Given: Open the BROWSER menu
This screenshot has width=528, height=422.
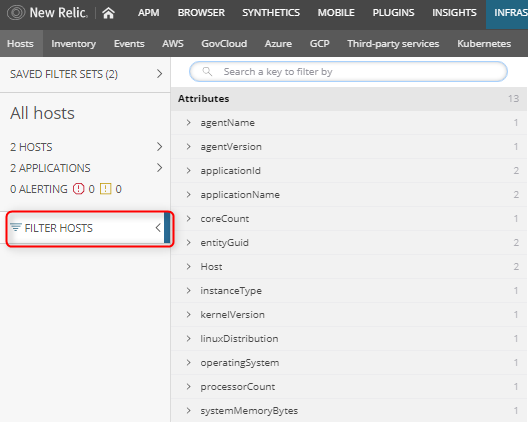Looking at the screenshot, I should (x=201, y=13).
